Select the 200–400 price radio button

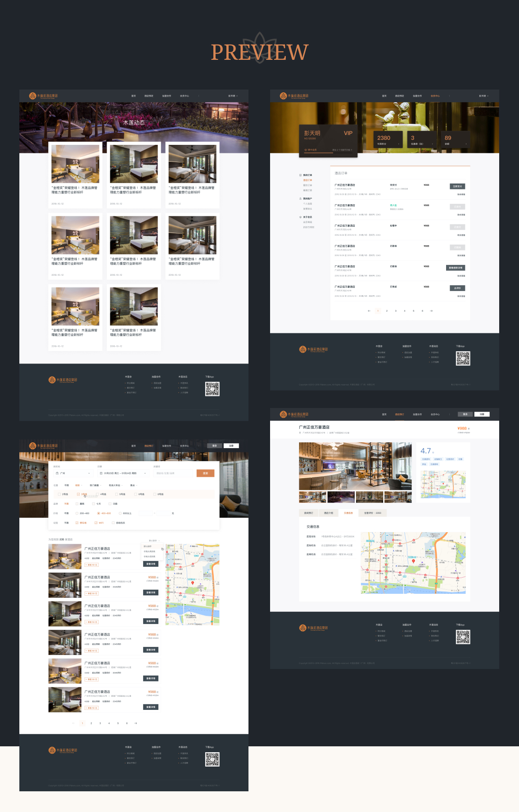77,513
